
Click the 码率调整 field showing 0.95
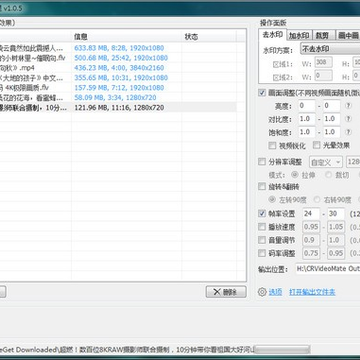(x=336, y=253)
